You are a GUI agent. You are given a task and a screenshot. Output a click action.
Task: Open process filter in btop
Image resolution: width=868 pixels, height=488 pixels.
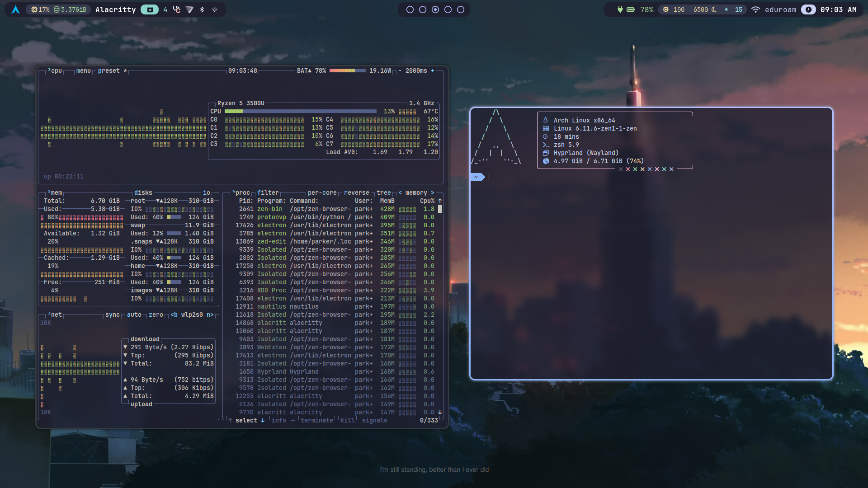pos(268,192)
